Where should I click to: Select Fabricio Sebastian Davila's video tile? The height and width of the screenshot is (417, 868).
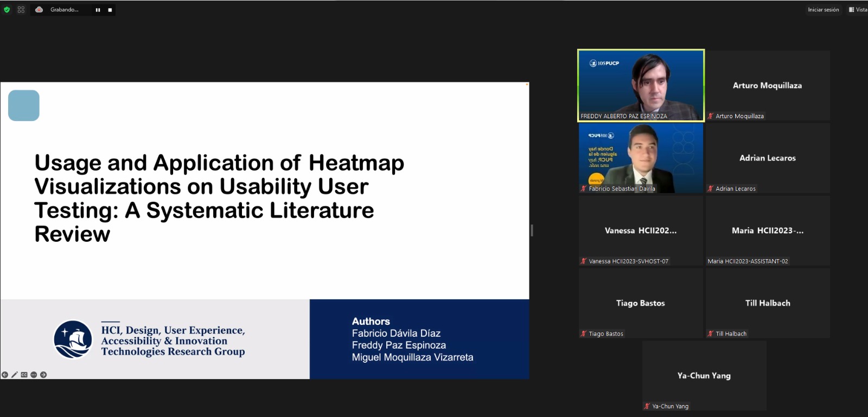coord(641,158)
